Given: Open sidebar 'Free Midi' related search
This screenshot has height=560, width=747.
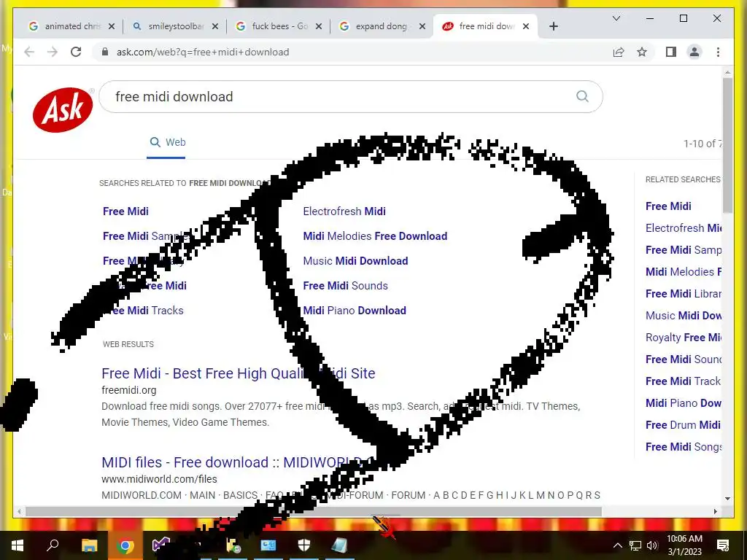Looking at the screenshot, I should coord(668,206).
